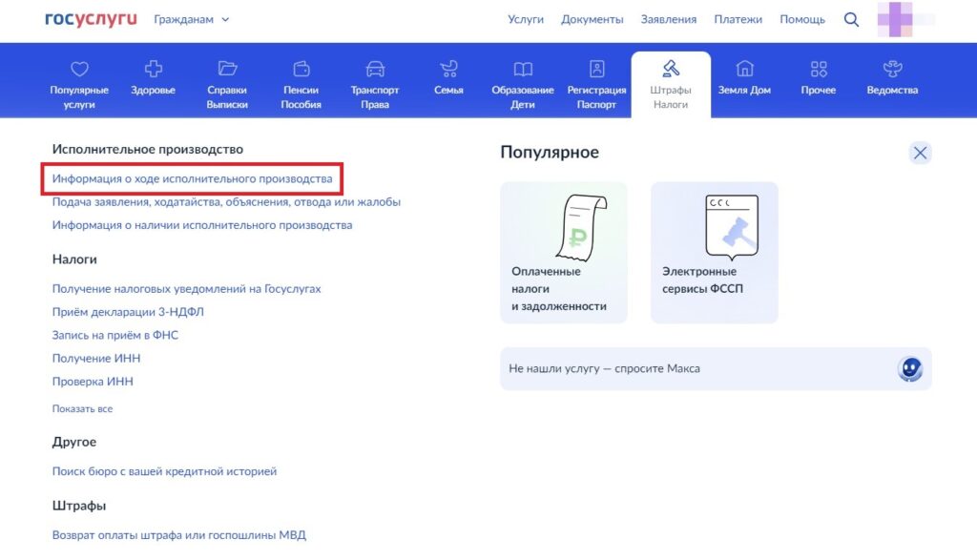Viewport: 977px width, 560px height.
Task: Close the services panel with X button
Action: (x=920, y=153)
